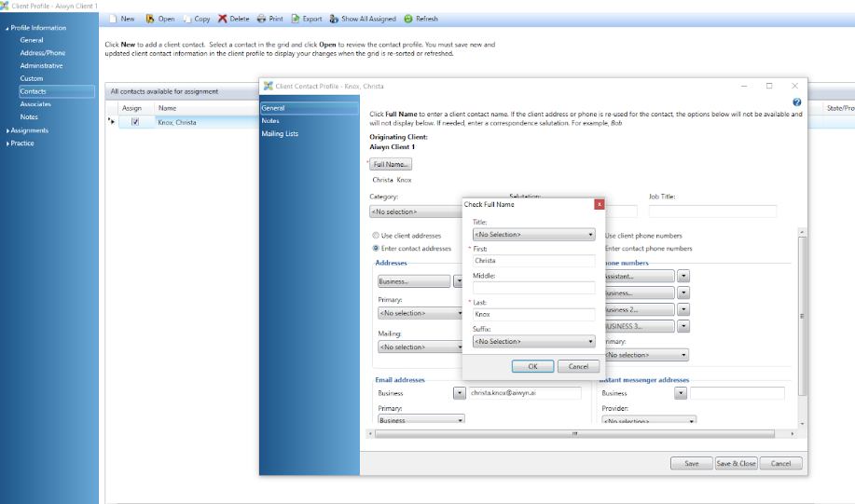The image size is (855, 504).
Task: Click Name column header in contacts grid
Action: pos(206,108)
